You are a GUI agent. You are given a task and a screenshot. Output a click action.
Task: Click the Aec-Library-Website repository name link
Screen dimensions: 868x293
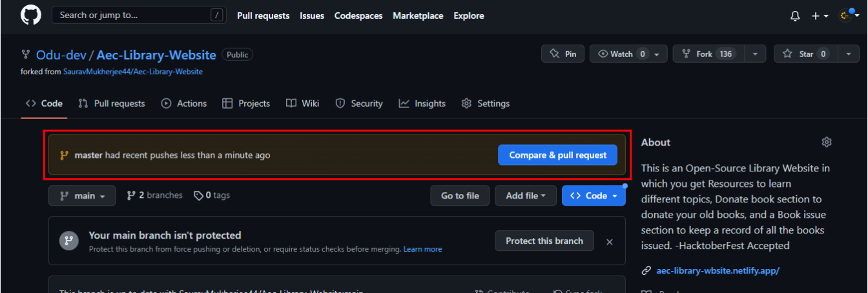(x=157, y=54)
